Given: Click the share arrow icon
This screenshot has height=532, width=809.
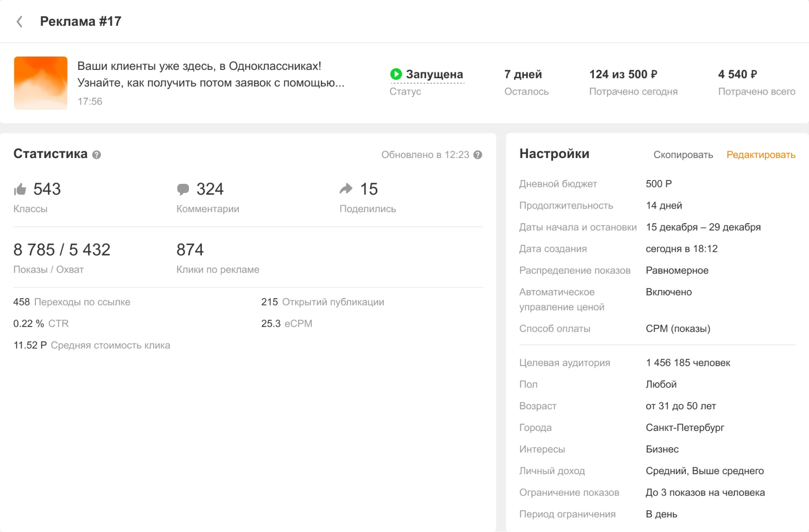Looking at the screenshot, I should [x=346, y=189].
